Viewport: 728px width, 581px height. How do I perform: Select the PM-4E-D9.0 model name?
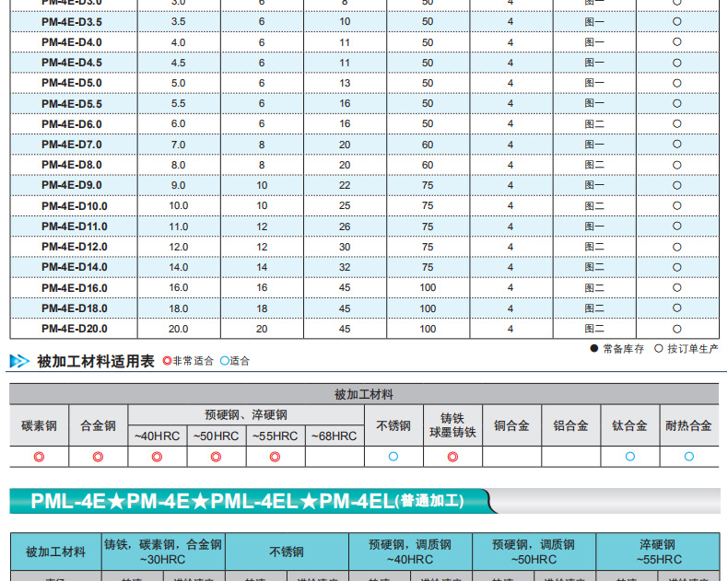[x=72, y=185]
